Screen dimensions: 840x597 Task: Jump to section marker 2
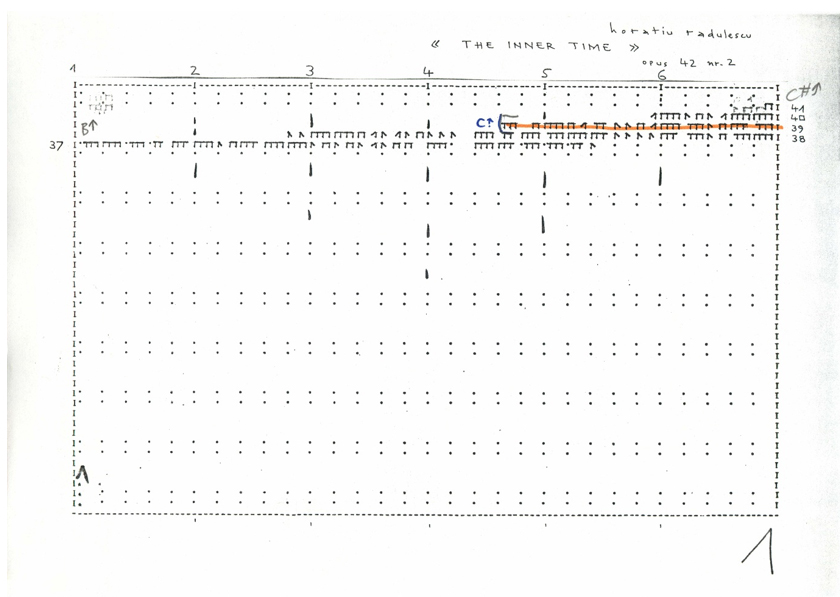point(195,70)
